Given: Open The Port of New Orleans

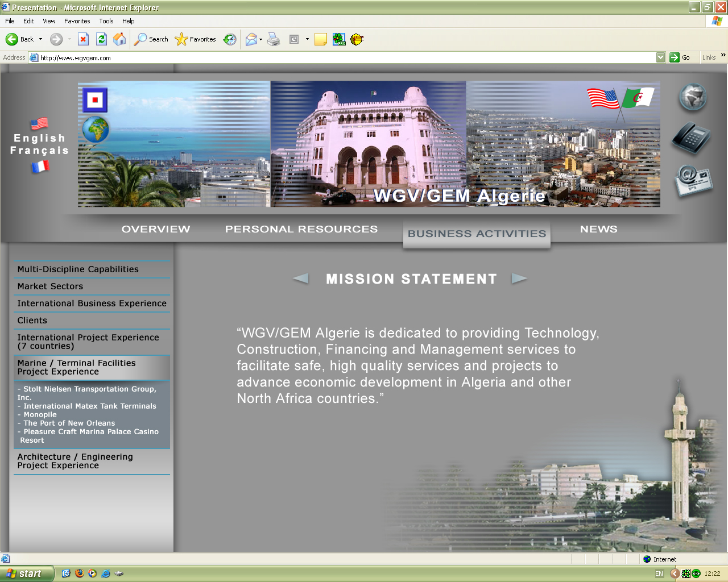Looking at the screenshot, I should point(66,423).
